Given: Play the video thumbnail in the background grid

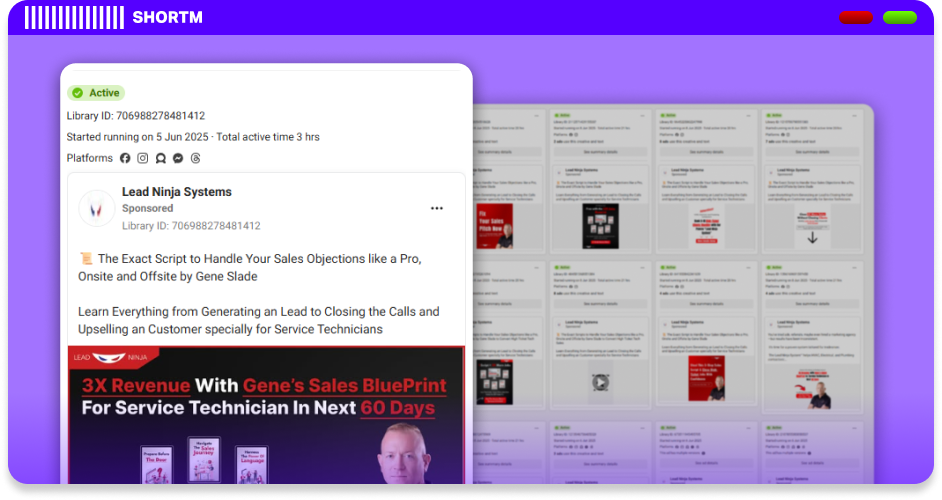Looking at the screenshot, I should [x=600, y=382].
